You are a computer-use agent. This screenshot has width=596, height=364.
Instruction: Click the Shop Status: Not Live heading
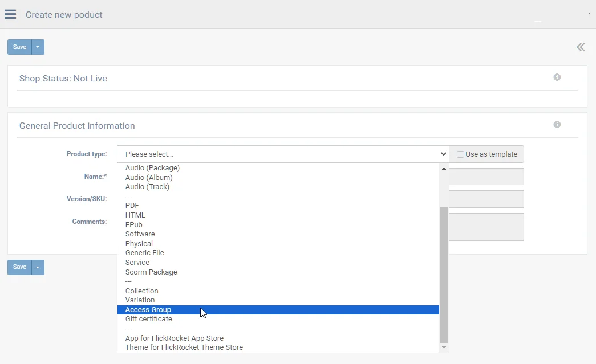(63, 79)
